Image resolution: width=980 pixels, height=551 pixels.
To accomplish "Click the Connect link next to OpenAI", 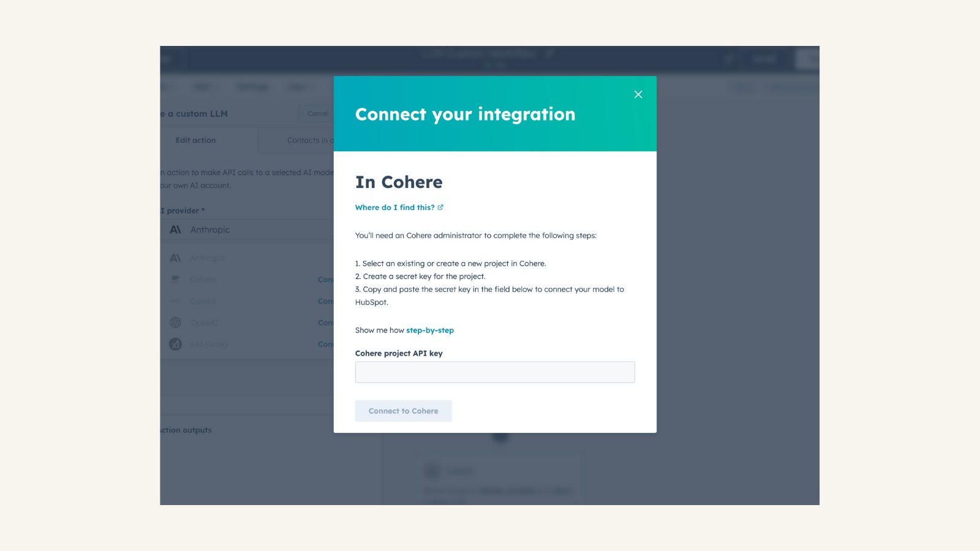I will (x=326, y=322).
